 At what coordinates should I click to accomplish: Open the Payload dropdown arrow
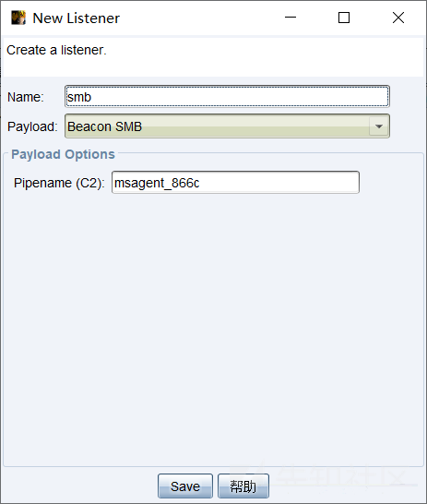point(379,126)
